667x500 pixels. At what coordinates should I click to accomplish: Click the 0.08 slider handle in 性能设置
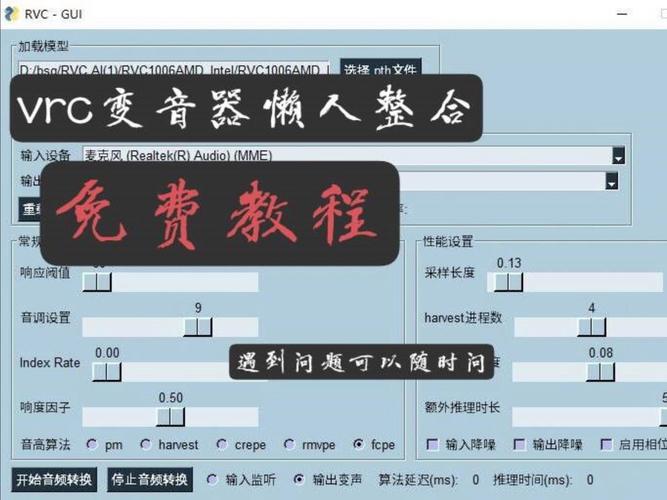(x=600, y=372)
